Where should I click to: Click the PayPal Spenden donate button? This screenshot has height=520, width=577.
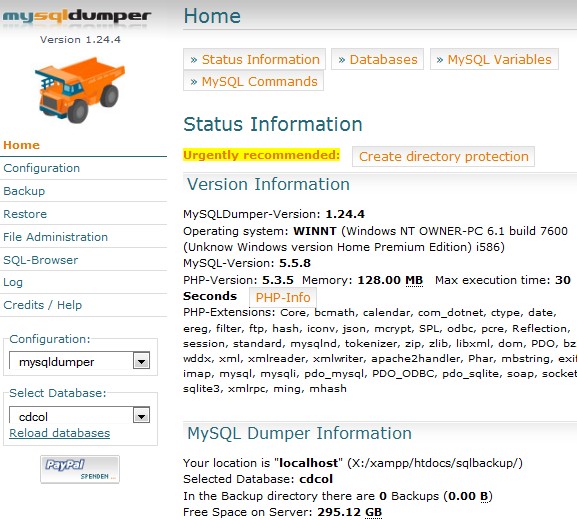coord(80,469)
